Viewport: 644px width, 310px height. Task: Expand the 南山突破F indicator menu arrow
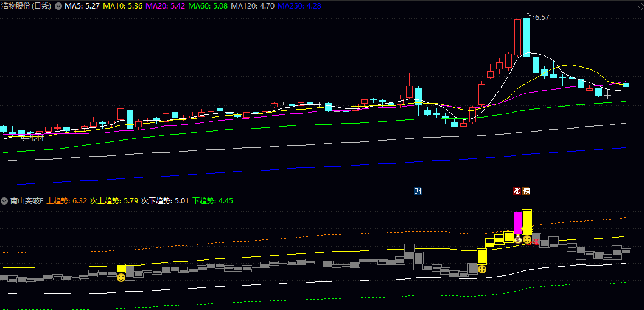point(5,201)
